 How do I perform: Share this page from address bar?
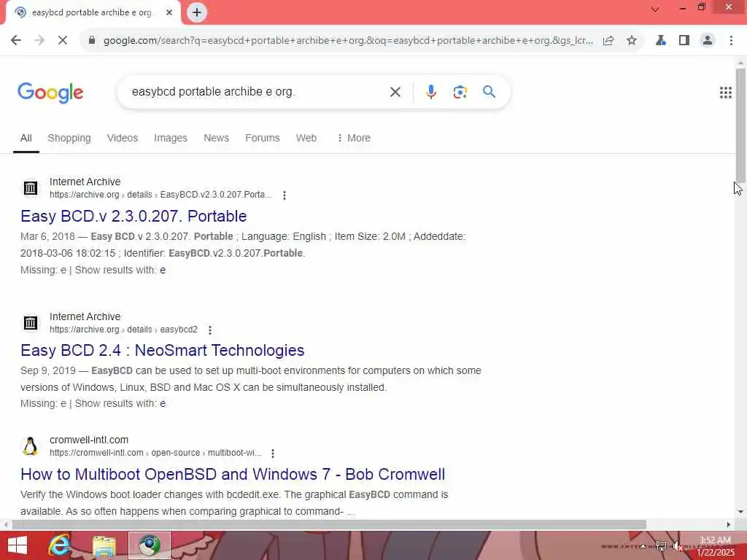click(608, 41)
